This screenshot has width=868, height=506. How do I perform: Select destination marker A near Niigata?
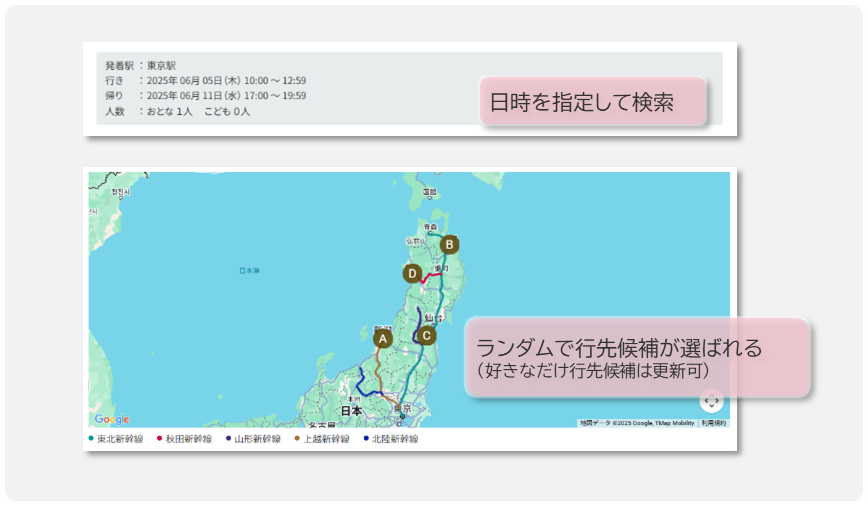pyautogui.click(x=383, y=339)
